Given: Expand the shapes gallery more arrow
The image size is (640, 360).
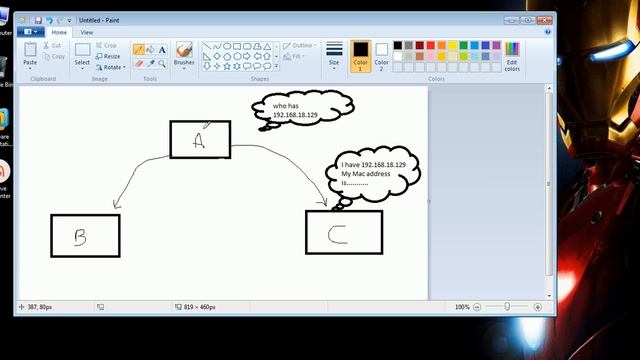Looking at the screenshot, I should (276, 66).
